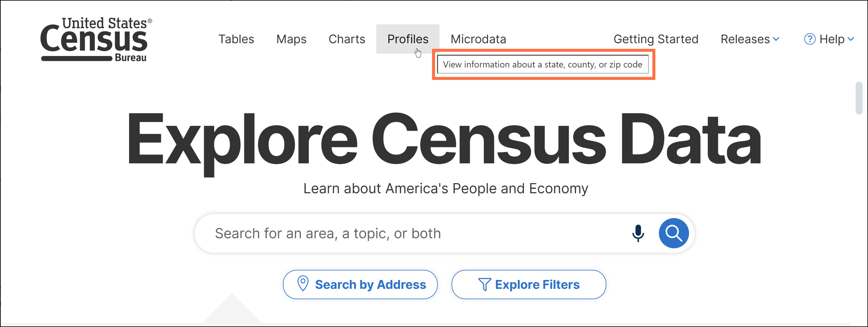The height and width of the screenshot is (327, 868).
Task: Click the location pin icon
Action: [x=303, y=283]
